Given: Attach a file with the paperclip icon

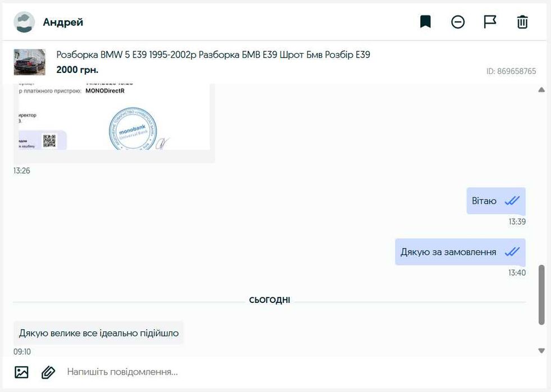Looking at the screenshot, I should [x=48, y=372].
